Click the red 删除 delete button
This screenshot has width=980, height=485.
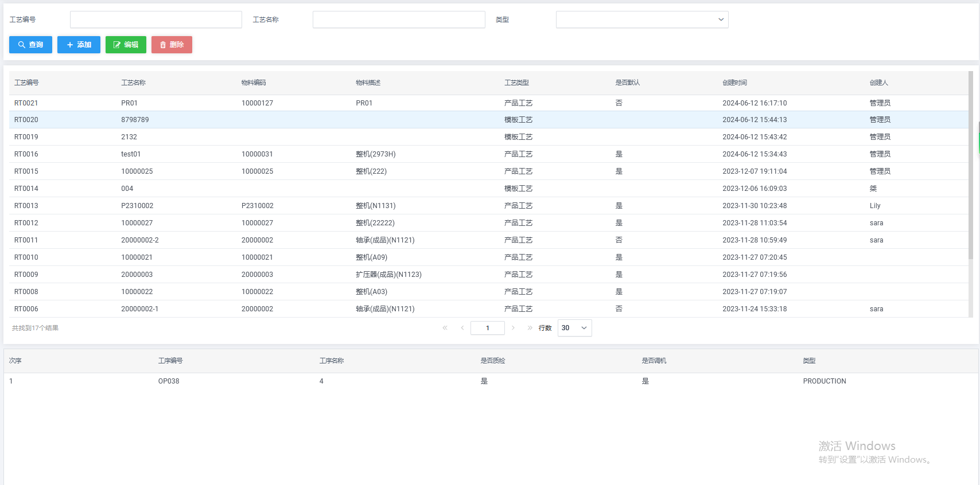(x=172, y=45)
